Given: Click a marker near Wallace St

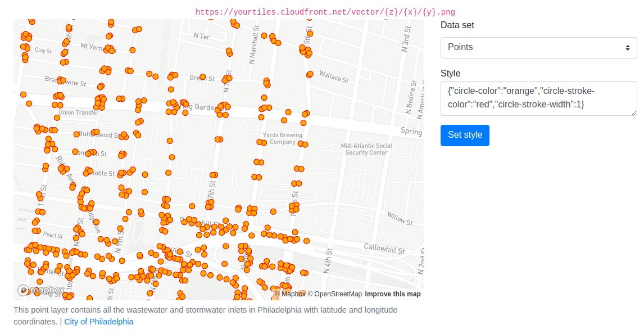Looking at the screenshot, I should (x=310, y=74).
